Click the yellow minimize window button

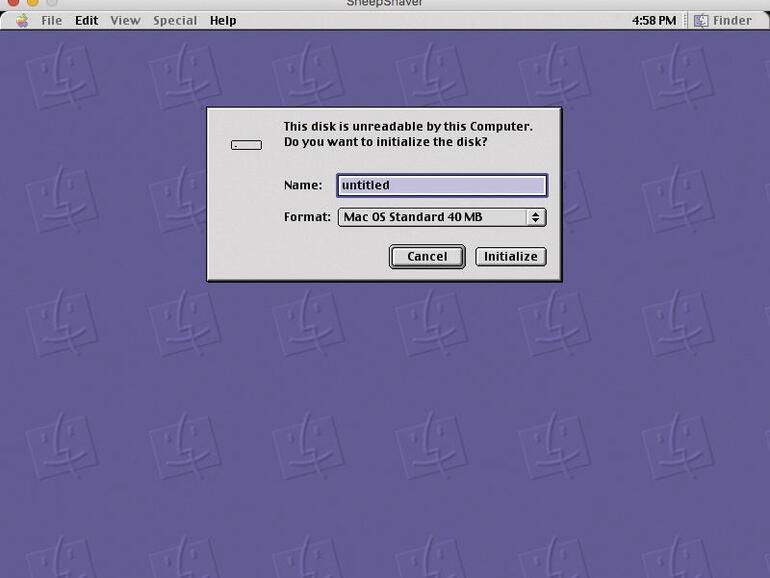32,2
